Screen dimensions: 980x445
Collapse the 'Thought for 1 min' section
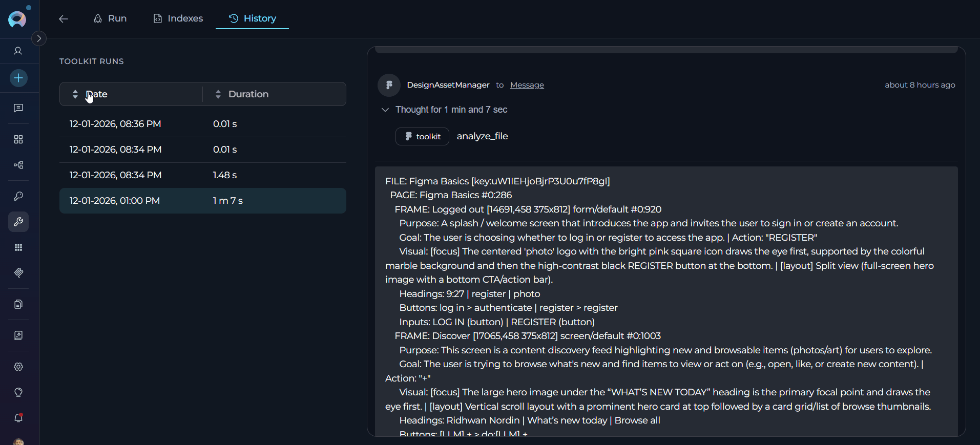tap(385, 110)
